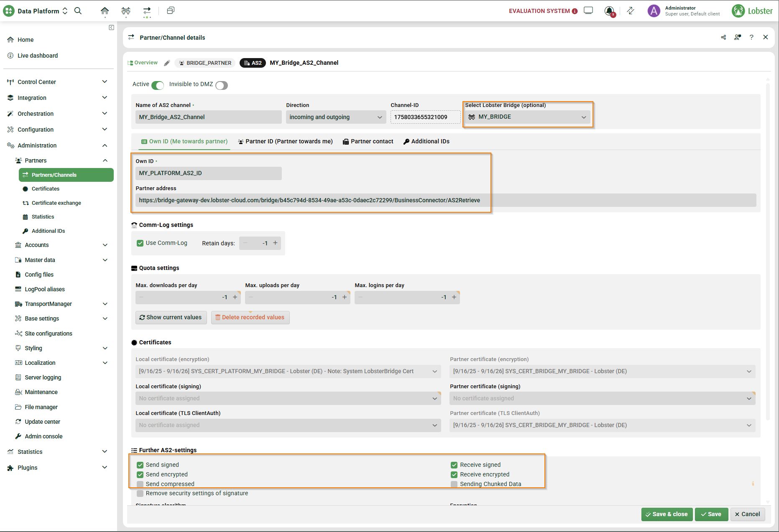Click the Save & close button
The height and width of the screenshot is (532, 779).
(x=667, y=514)
